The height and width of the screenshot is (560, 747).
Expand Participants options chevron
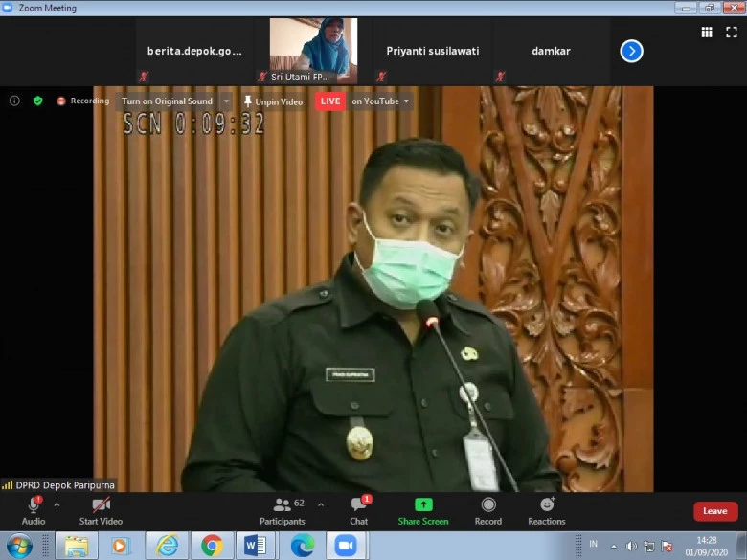pyautogui.click(x=321, y=504)
